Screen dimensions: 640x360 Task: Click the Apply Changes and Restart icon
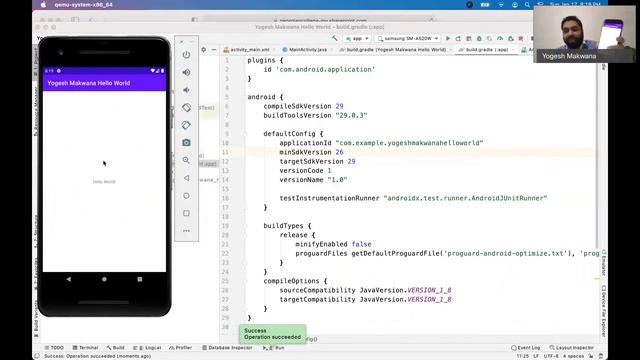click(458, 38)
